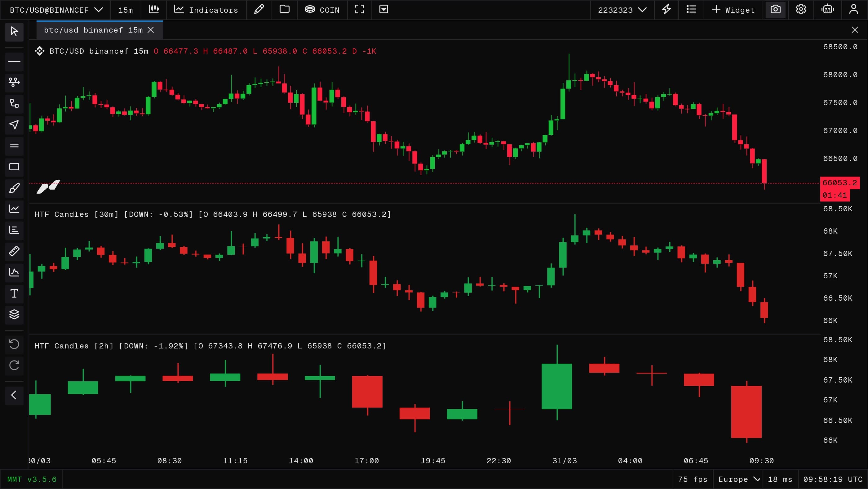The width and height of the screenshot is (868, 489).
Task: Select the cursor pointer tool
Action: click(14, 32)
